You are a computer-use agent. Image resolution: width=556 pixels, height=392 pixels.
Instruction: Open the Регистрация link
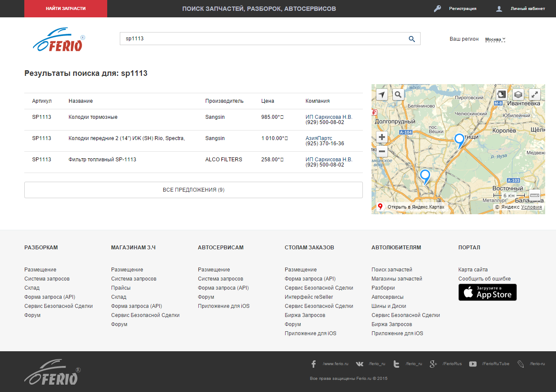pos(463,9)
